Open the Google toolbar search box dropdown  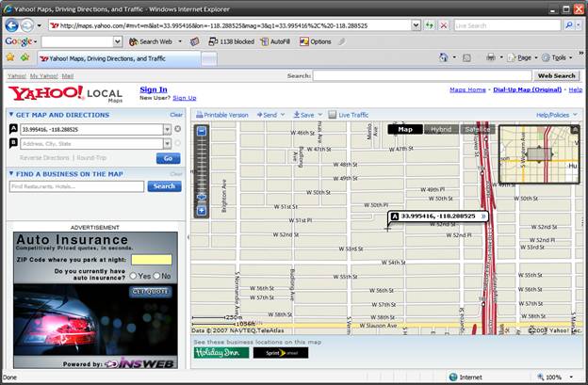coord(118,41)
